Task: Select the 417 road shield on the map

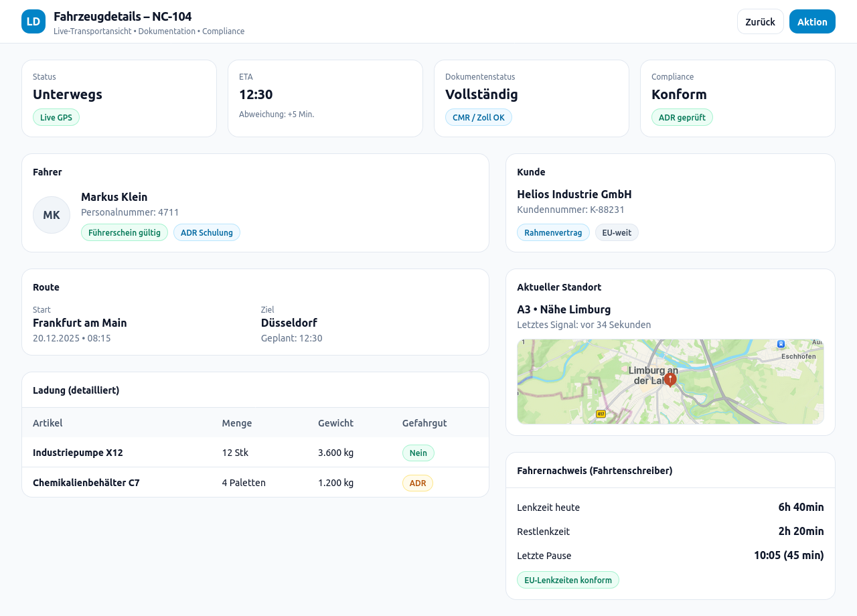Action: coord(601,414)
